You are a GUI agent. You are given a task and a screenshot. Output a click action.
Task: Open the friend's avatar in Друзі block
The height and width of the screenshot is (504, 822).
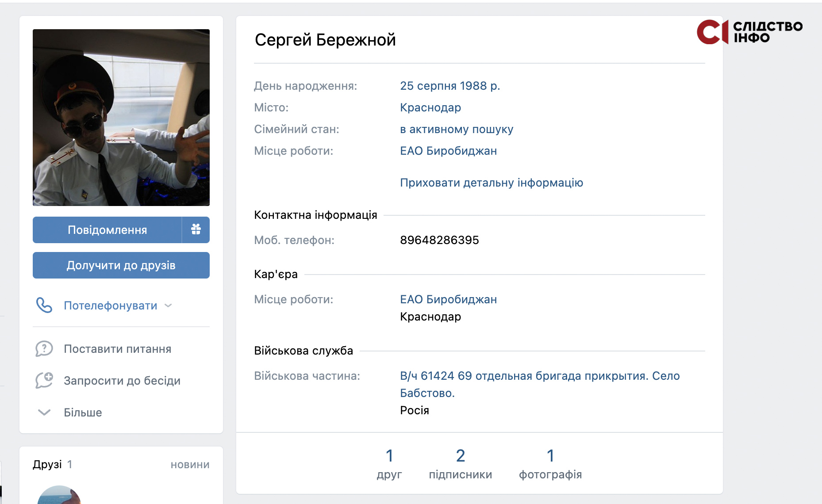click(59, 495)
